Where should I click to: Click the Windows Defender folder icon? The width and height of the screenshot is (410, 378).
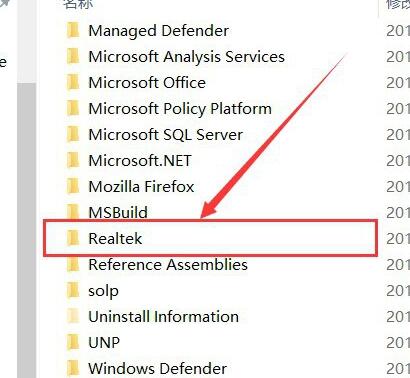[73, 368]
